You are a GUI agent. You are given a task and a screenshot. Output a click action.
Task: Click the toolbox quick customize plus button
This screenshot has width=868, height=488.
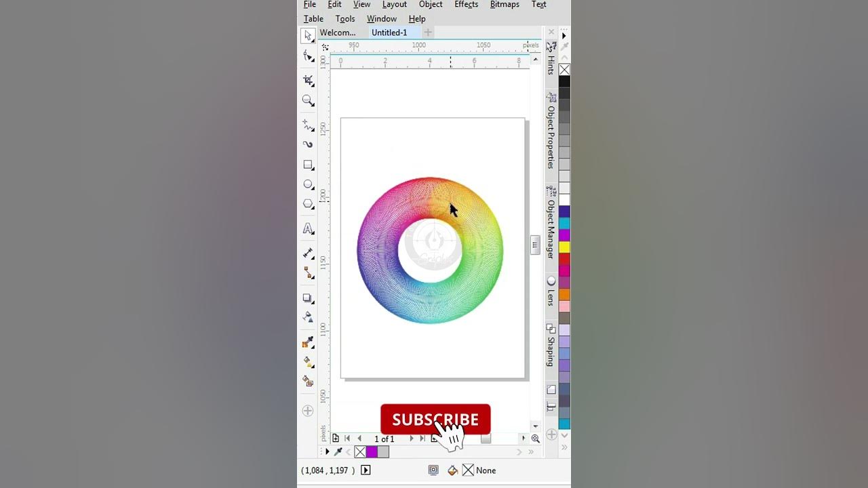(308, 411)
